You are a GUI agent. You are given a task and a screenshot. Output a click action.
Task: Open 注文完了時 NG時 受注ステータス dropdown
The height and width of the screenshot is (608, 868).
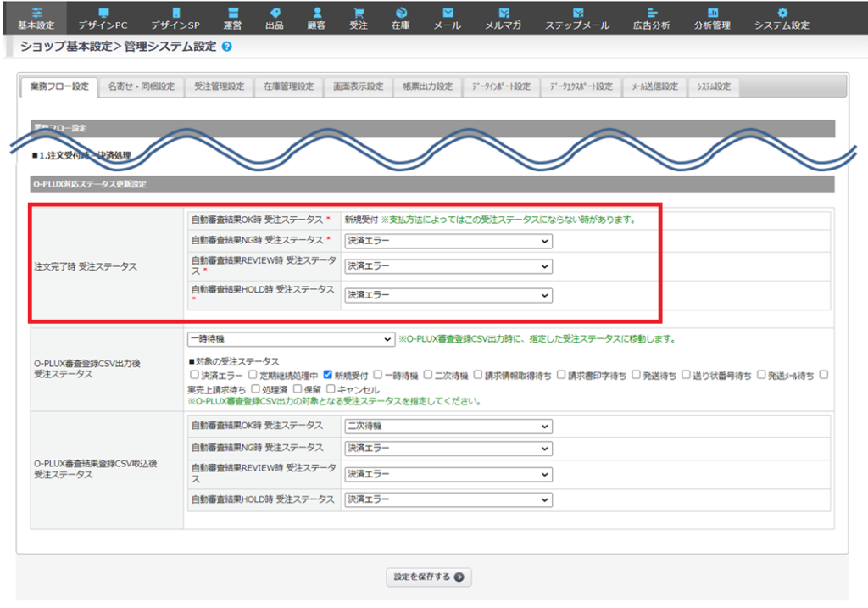coord(448,241)
